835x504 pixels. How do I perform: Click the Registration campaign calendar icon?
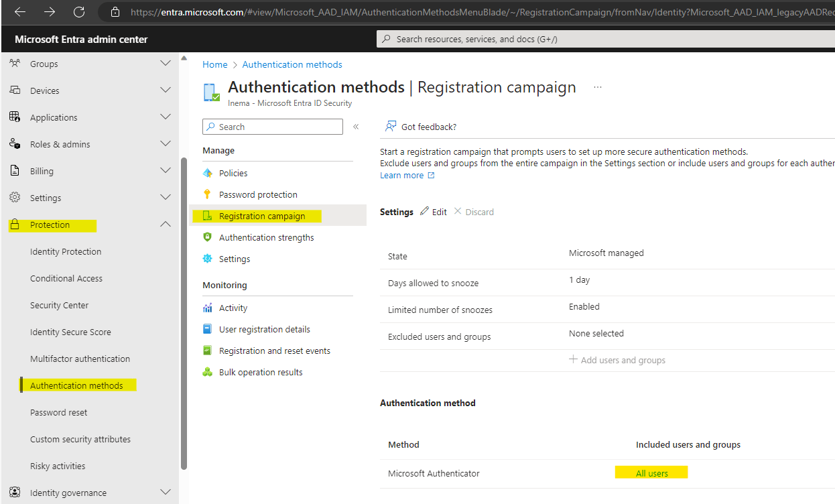(207, 215)
